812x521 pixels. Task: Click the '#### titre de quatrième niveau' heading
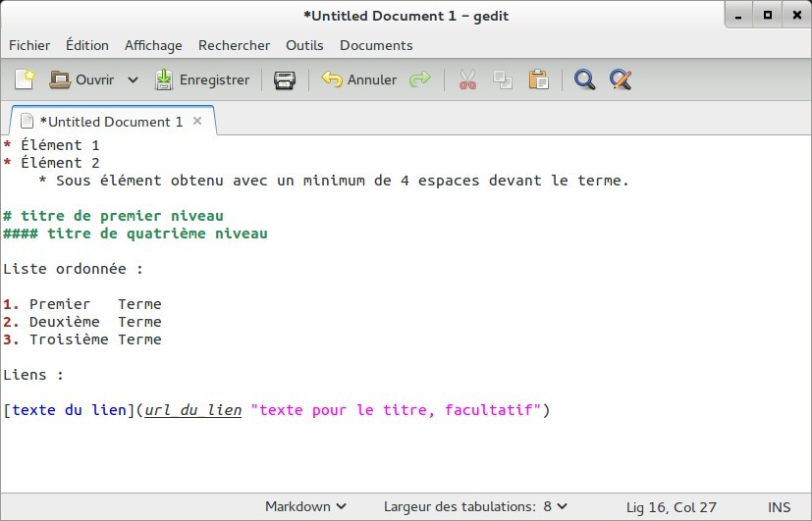tap(135, 234)
